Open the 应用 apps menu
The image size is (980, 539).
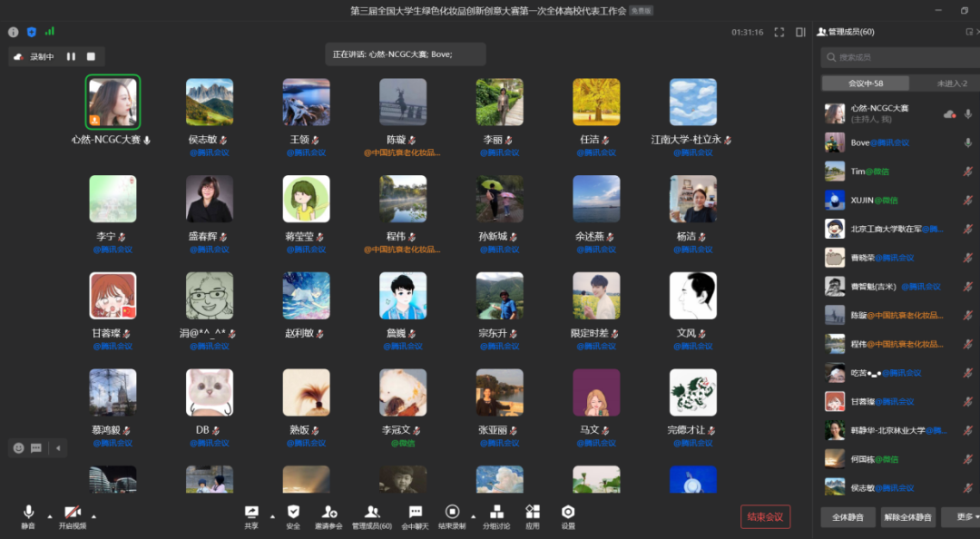click(533, 517)
